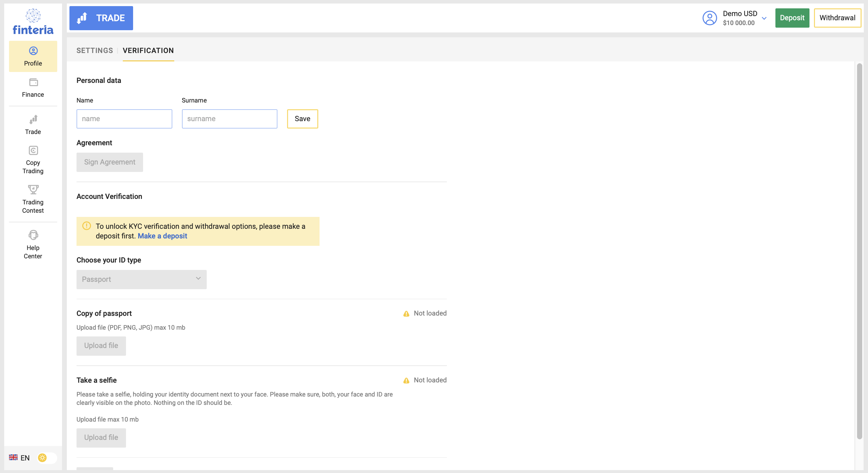
Task: Switch to the Settings tab
Action: coord(95,50)
